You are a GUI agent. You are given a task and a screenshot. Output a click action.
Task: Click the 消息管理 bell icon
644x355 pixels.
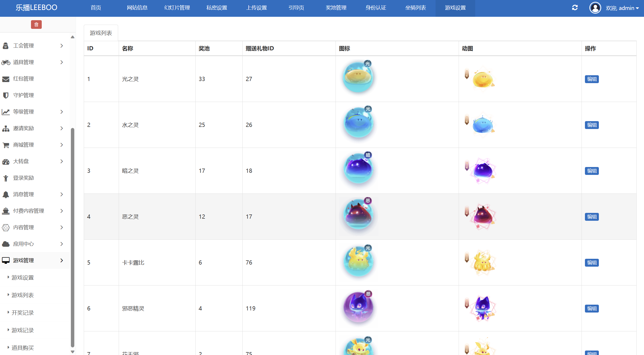[x=6, y=195]
